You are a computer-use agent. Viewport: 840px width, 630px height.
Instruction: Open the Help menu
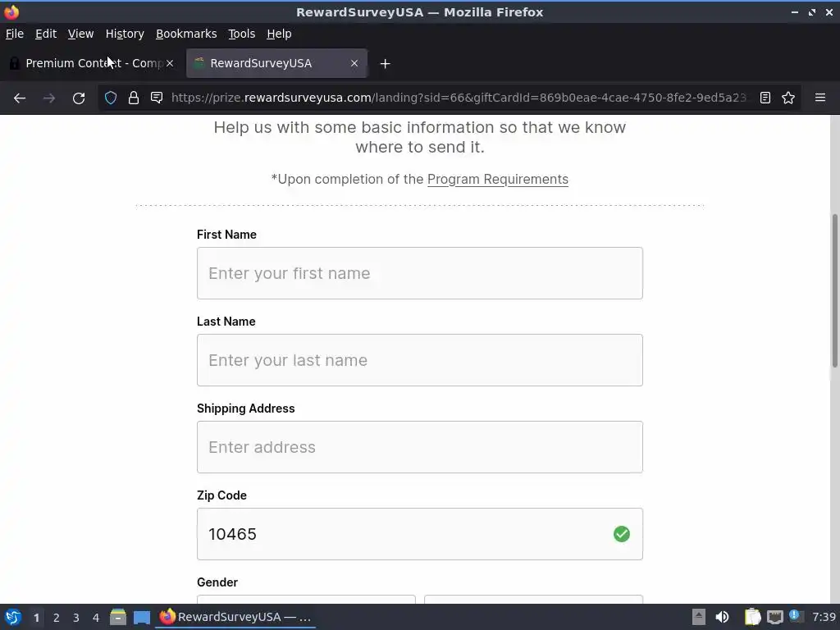coord(279,34)
